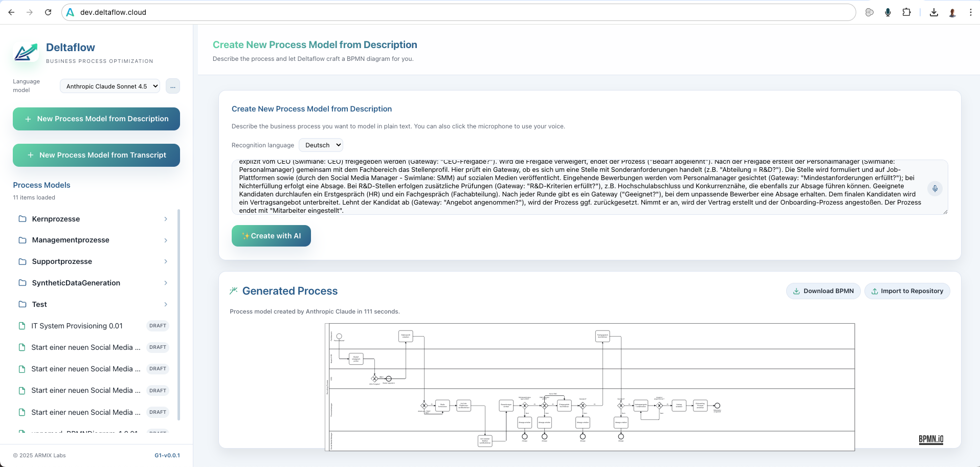Click the browser reload icon
The image size is (980, 467).
48,12
